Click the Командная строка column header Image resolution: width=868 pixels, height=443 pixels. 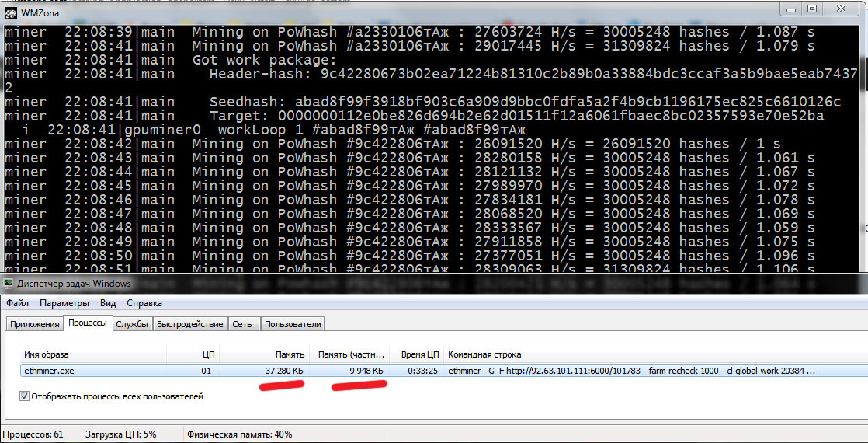pyautogui.click(x=484, y=354)
